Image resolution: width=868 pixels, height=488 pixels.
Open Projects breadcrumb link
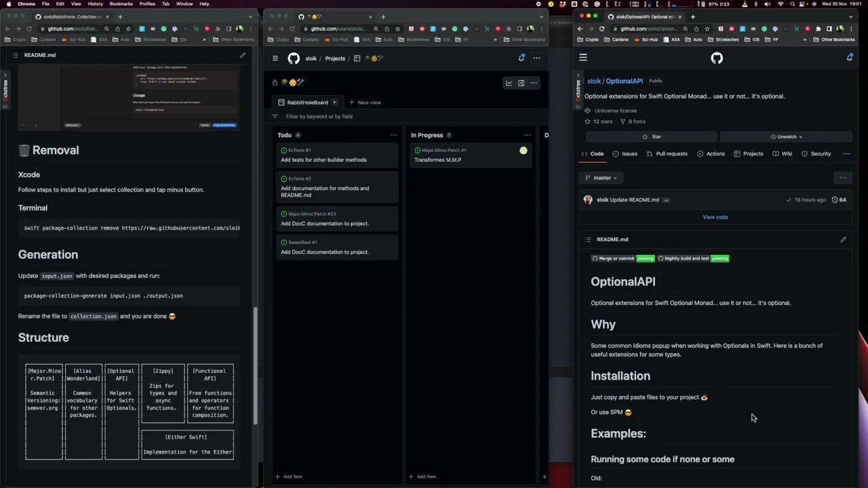(x=335, y=58)
